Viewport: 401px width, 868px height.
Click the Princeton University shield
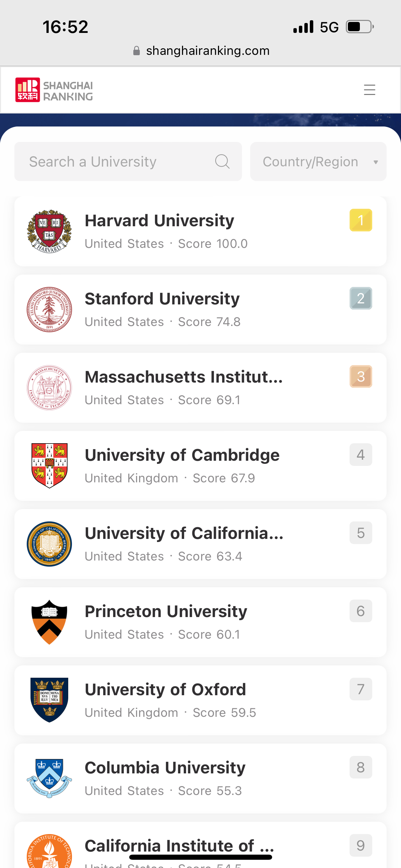(x=49, y=622)
